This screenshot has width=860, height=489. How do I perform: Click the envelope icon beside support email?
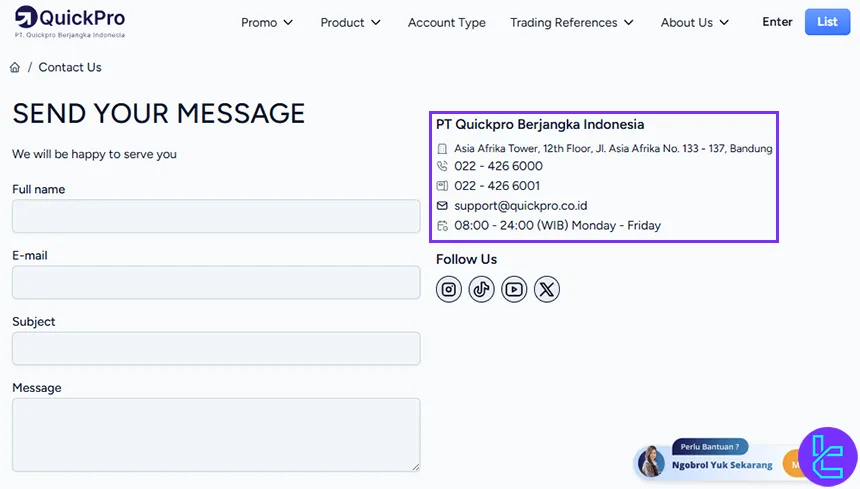click(x=442, y=206)
